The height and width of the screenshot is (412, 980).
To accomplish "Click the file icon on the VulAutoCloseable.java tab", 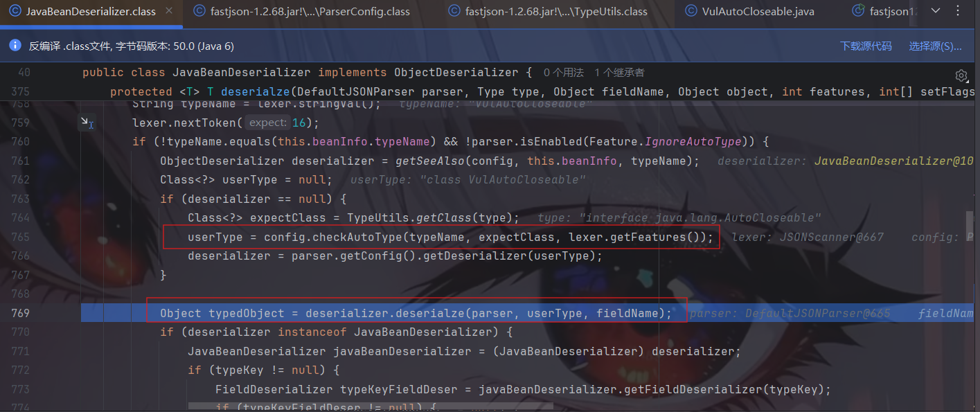I will tap(691, 11).
